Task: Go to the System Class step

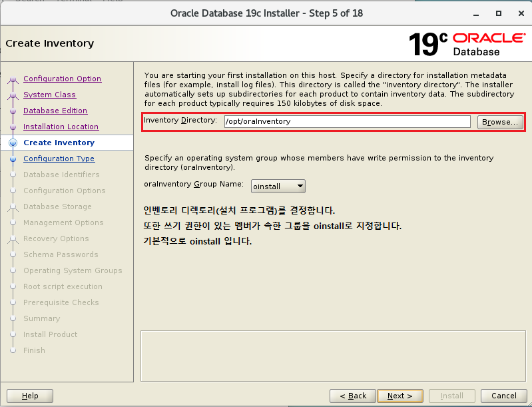Action: pyautogui.click(x=49, y=95)
